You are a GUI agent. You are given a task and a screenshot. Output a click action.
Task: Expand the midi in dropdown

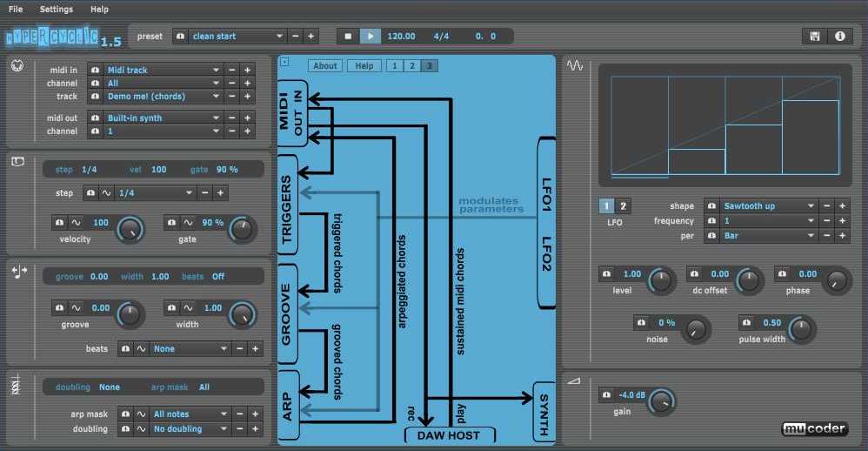pyautogui.click(x=216, y=70)
